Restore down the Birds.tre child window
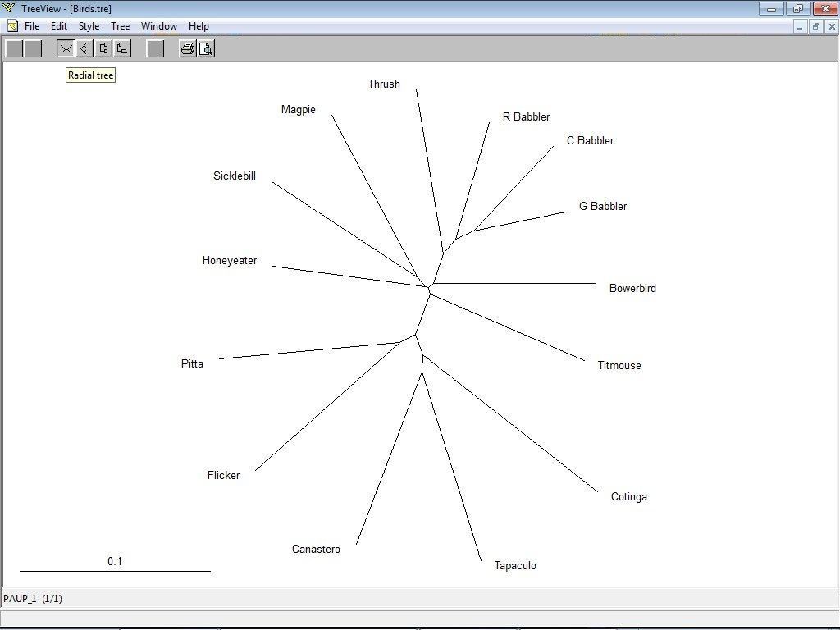840x630 pixels. (x=816, y=26)
